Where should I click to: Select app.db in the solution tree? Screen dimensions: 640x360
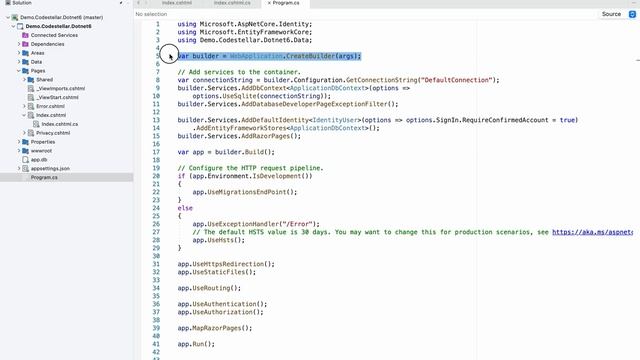pyautogui.click(x=39, y=160)
